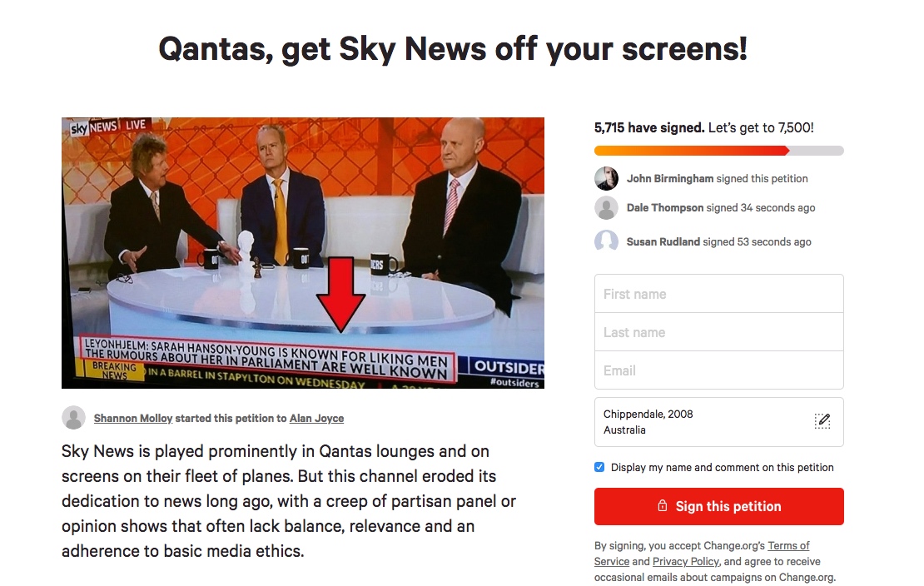Open the Alan Joyce recipient link
The image size is (924, 586).
click(x=316, y=418)
